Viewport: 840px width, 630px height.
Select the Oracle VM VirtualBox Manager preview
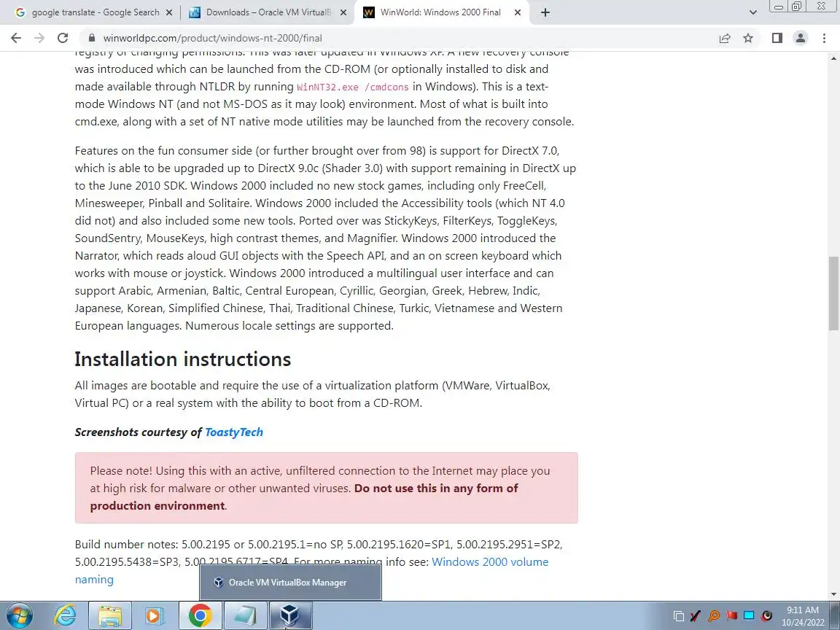[290, 583]
